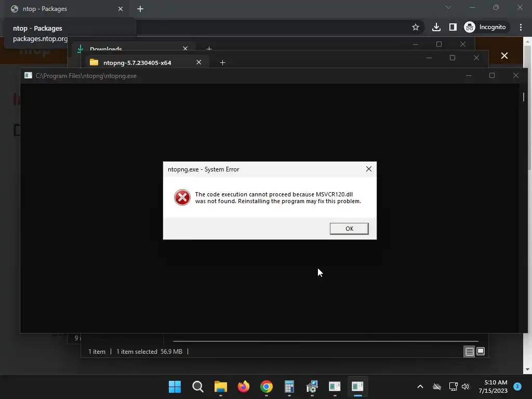Viewport: 532px width, 399px height.
Task: Open Chrome three-dot menu
Action: pyautogui.click(x=521, y=27)
